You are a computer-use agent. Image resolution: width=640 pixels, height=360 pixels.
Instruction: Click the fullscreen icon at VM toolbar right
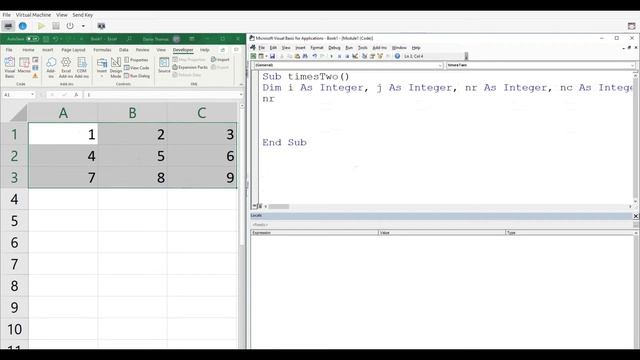[631, 26]
